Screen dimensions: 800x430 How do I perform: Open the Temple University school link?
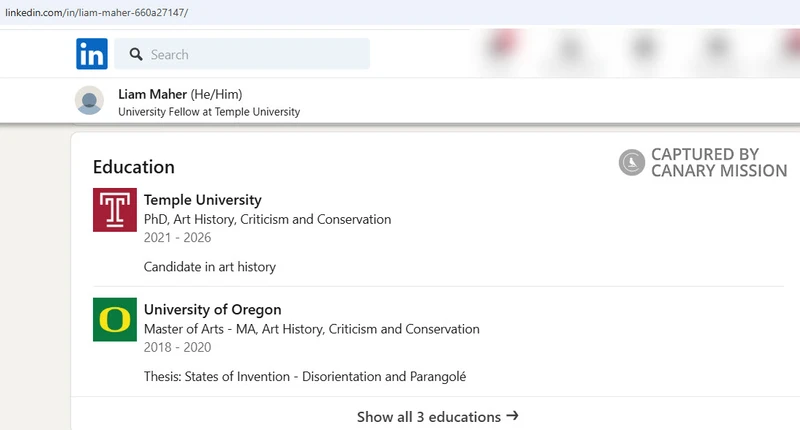(203, 200)
